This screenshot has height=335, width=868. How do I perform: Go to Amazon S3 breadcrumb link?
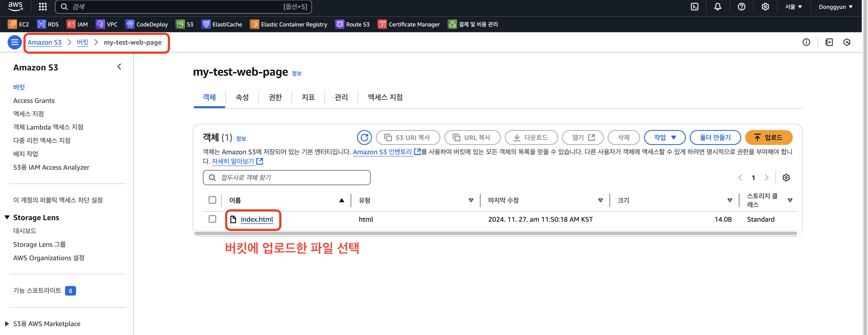point(44,42)
